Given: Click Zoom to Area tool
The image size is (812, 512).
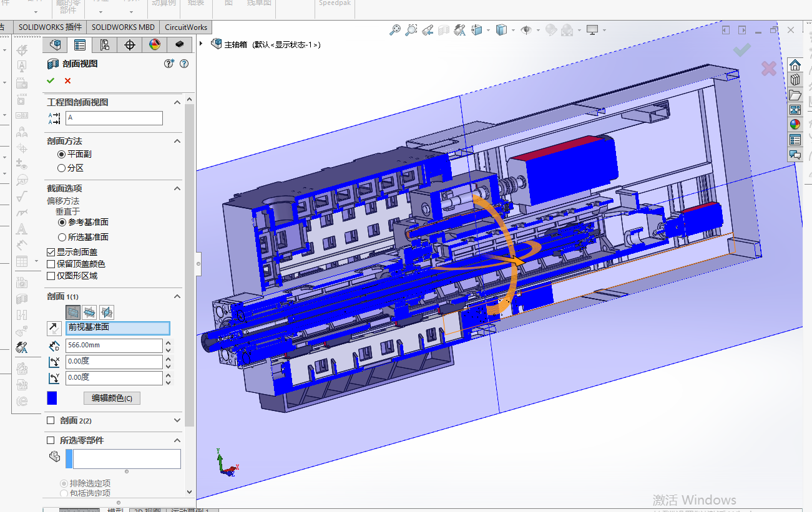Looking at the screenshot, I should pos(411,29).
